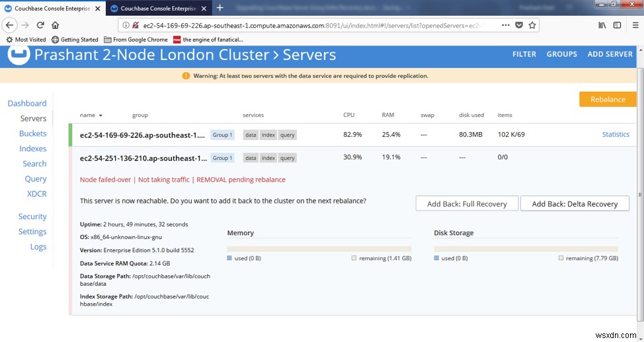This screenshot has width=644, height=342.
Task: Click the Disk Storage remaining (7.79 GB) legend
Action: (588, 258)
